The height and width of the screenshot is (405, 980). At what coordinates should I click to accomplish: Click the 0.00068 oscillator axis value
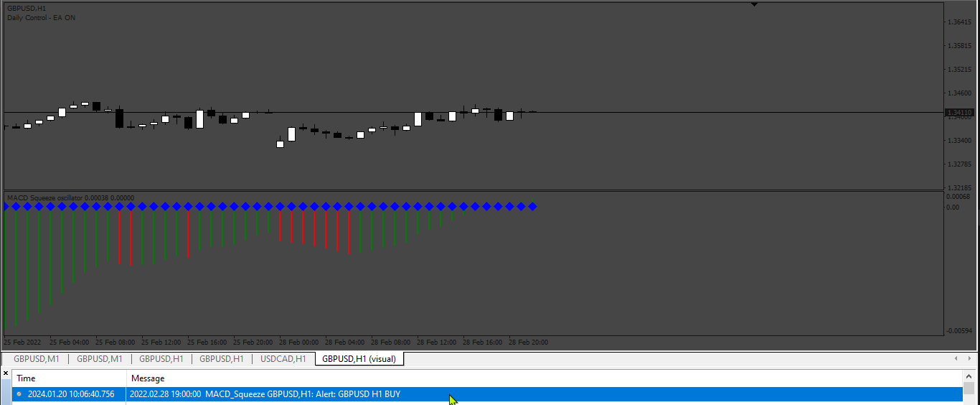click(958, 197)
